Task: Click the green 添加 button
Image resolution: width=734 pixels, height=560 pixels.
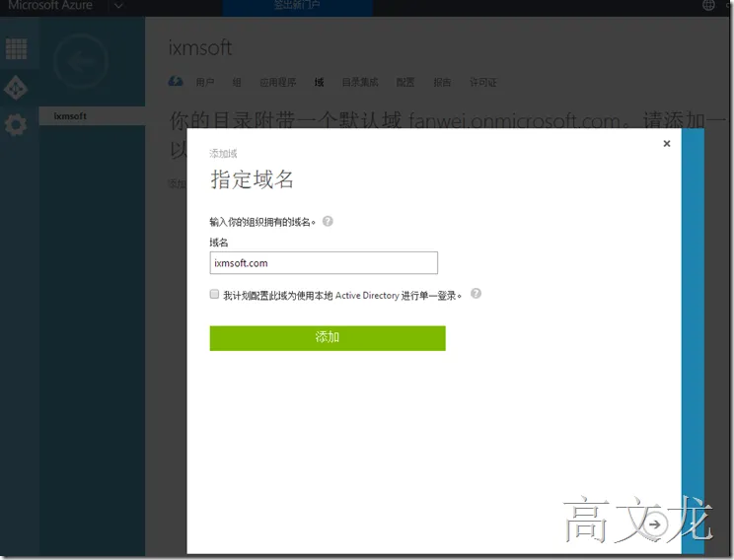Action: [328, 338]
